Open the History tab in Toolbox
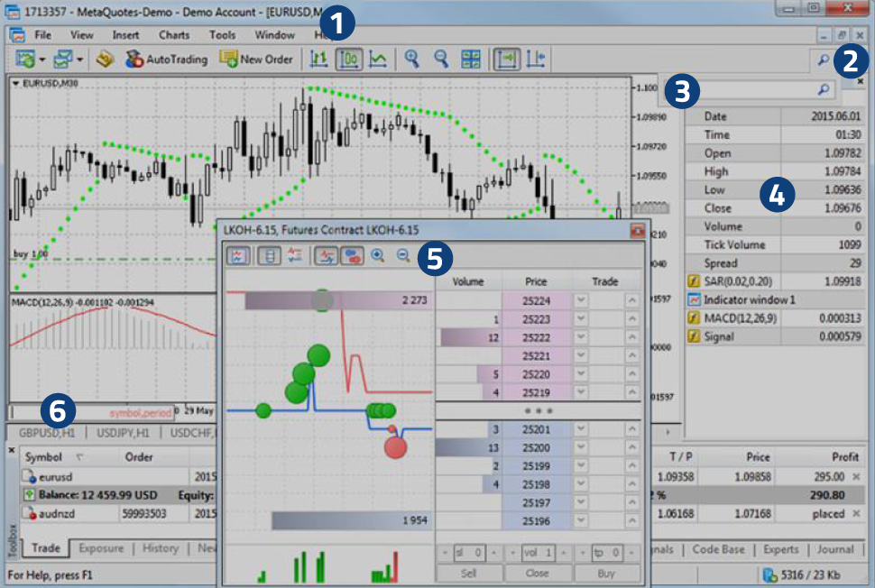Screen dimensions: 875x588 tap(161, 548)
